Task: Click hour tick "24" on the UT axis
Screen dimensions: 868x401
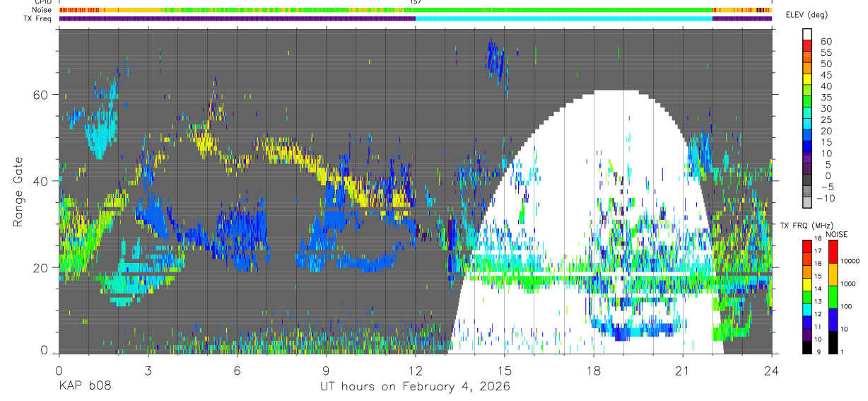Action: [772, 371]
